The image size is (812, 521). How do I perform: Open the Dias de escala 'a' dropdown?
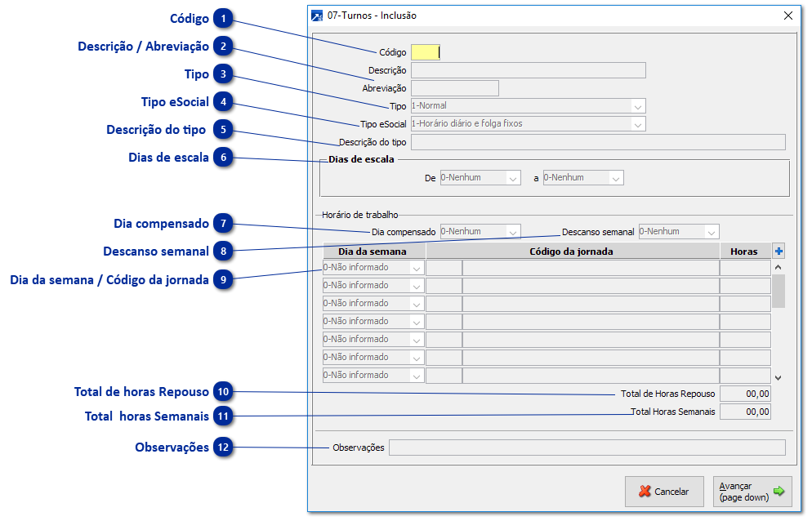[583, 178]
